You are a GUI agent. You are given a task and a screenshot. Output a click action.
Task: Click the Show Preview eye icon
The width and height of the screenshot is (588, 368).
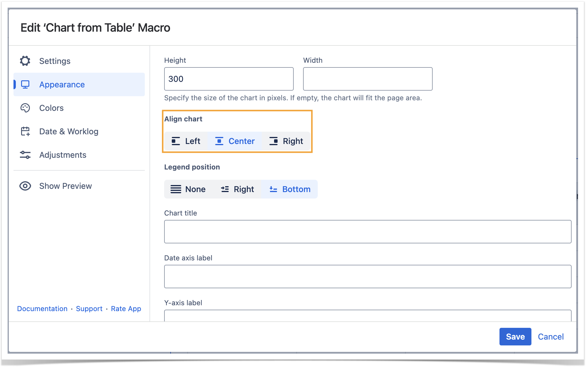25,186
